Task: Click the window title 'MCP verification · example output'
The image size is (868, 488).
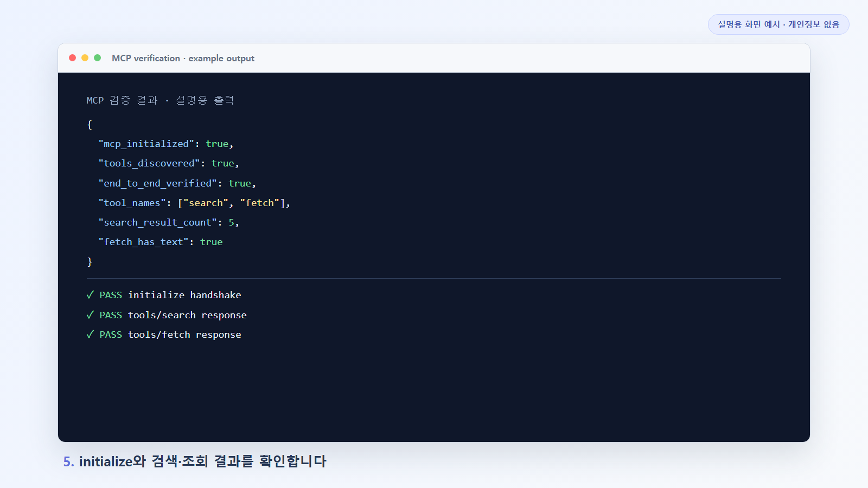Action: click(x=183, y=58)
